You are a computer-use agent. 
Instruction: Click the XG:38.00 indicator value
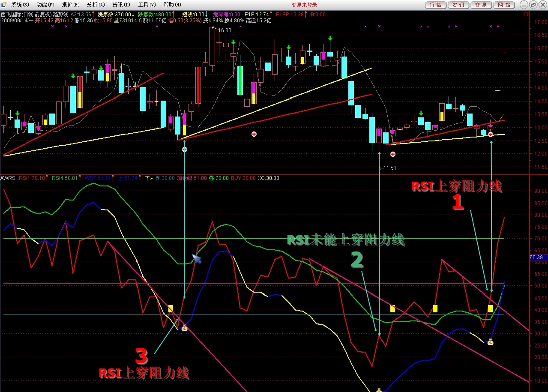click(269, 178)
